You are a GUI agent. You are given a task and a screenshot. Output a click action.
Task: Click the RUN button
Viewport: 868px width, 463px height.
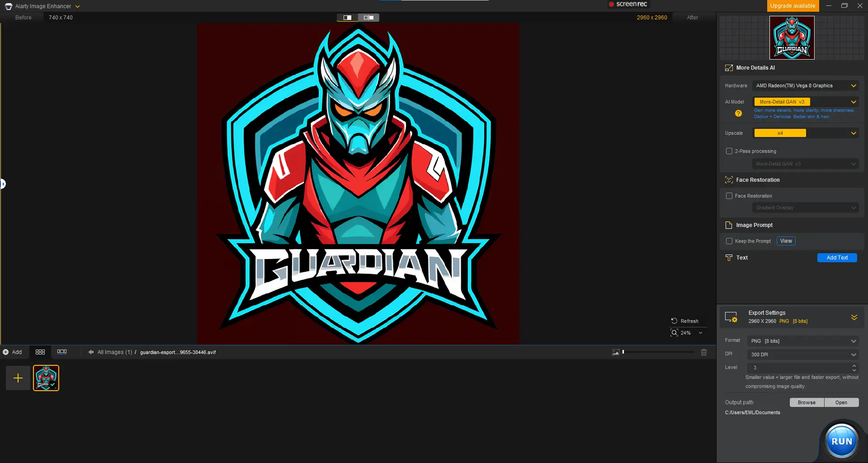841,441
